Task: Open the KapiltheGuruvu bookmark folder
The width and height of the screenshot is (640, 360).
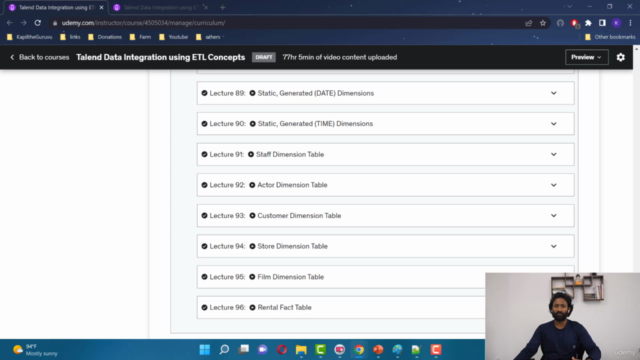Action: point(30,37)
